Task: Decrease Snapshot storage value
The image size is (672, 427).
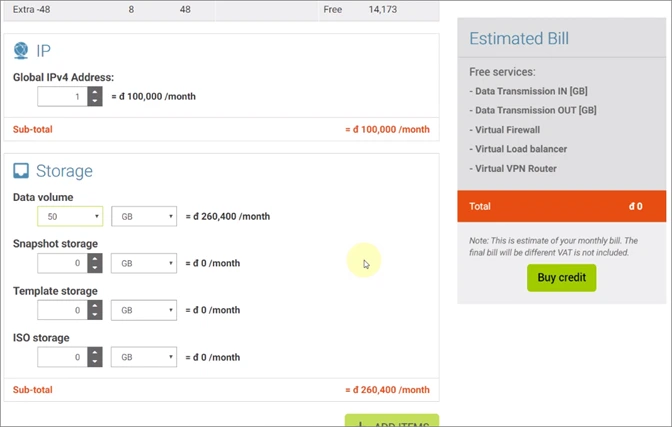Action: (x=95, y=268)
